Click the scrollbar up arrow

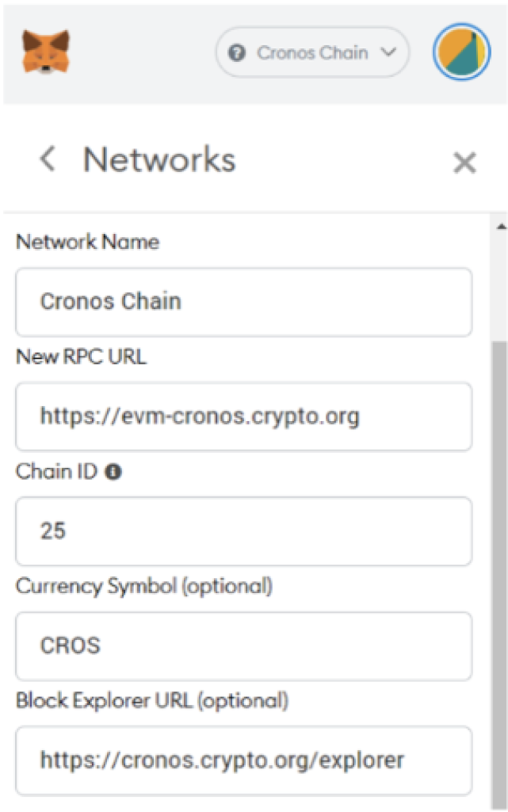(501, 226)
